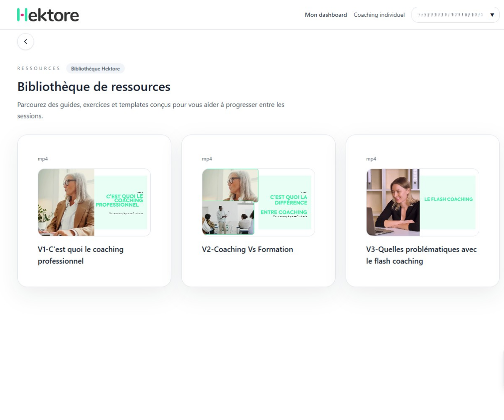
Task: Open the Mon dashboard menu item
Action: click(x=326, y=15)
